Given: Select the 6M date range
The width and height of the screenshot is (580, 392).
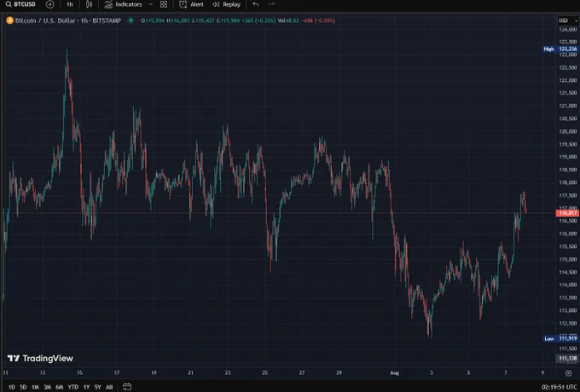Looking at the screenshot, I should click(x=59, y=387).
